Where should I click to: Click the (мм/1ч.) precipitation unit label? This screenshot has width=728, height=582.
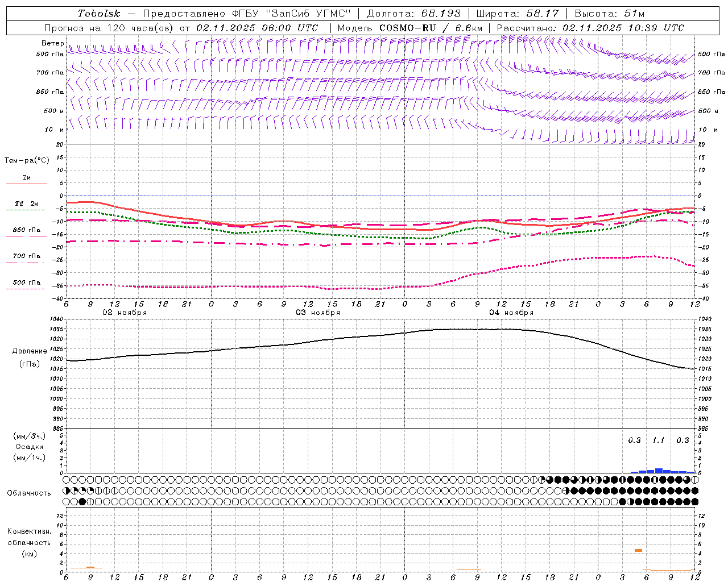click(30, 458)
